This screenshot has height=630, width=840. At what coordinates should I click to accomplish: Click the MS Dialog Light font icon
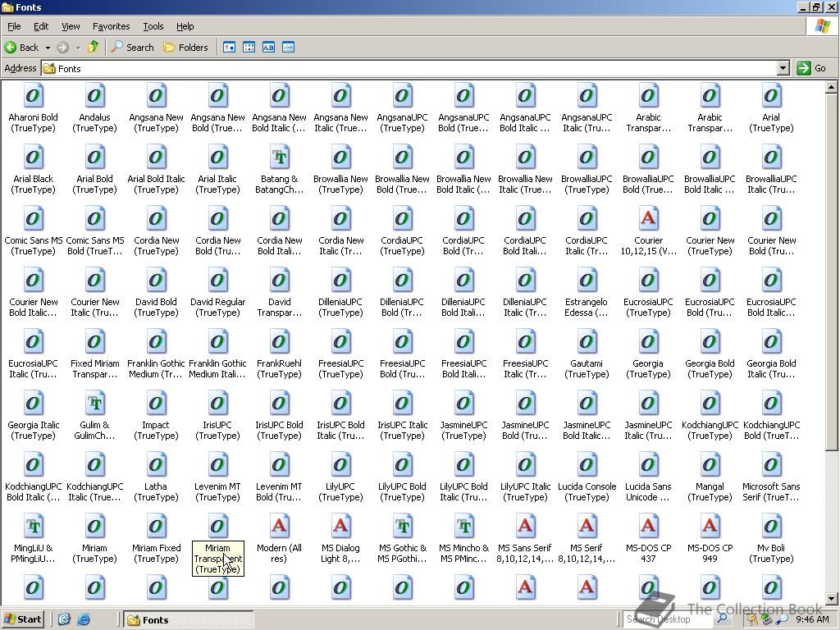[x=341, y=527]
